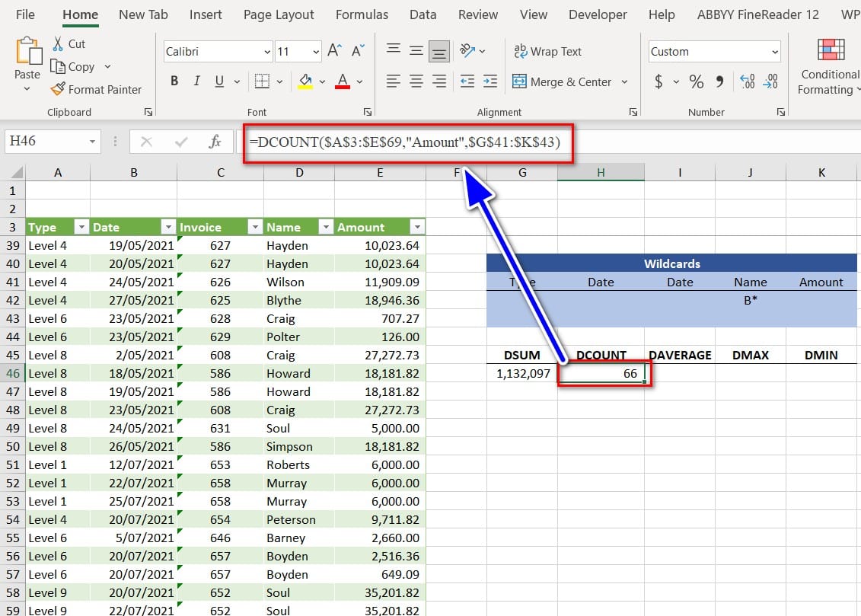Toggle bold formatting
The image size is (861, 616).
[x=174, y=81]
